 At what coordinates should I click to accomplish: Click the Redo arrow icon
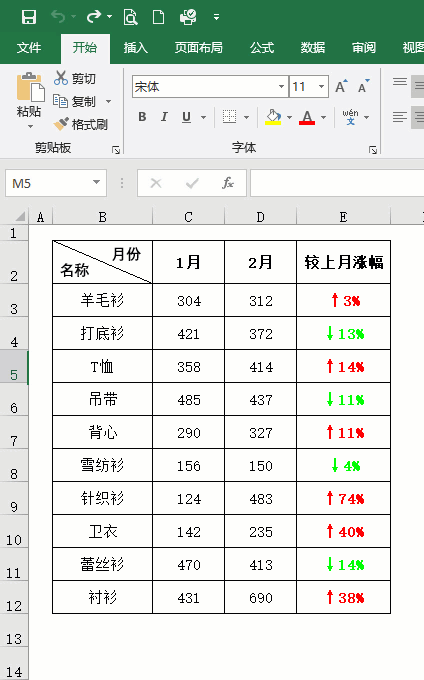(x=94, y=17)
